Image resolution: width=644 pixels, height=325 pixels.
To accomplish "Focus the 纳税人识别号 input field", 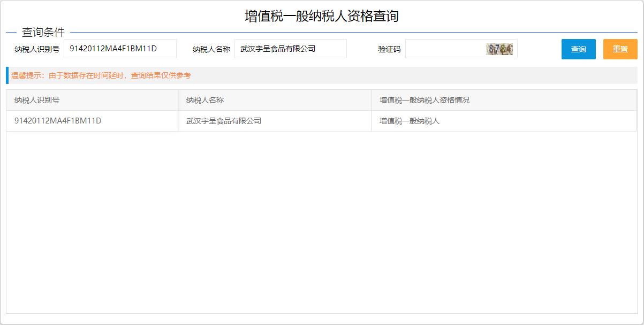I will 120,49.
